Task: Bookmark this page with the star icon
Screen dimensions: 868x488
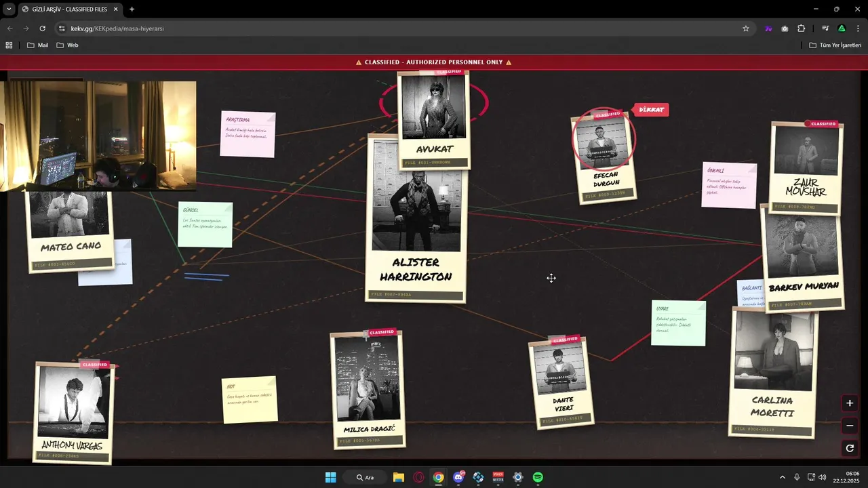Action: tap(746, 28)
